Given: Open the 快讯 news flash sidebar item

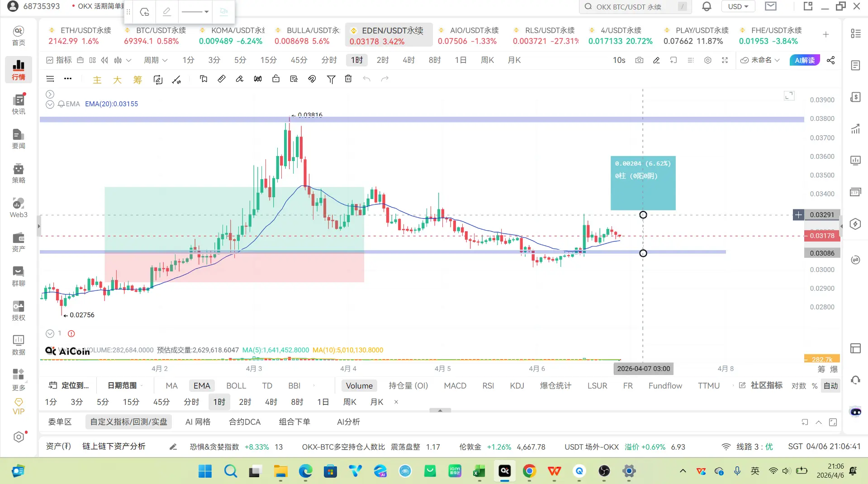Looking at the screenshot, I should coord(19,104).
